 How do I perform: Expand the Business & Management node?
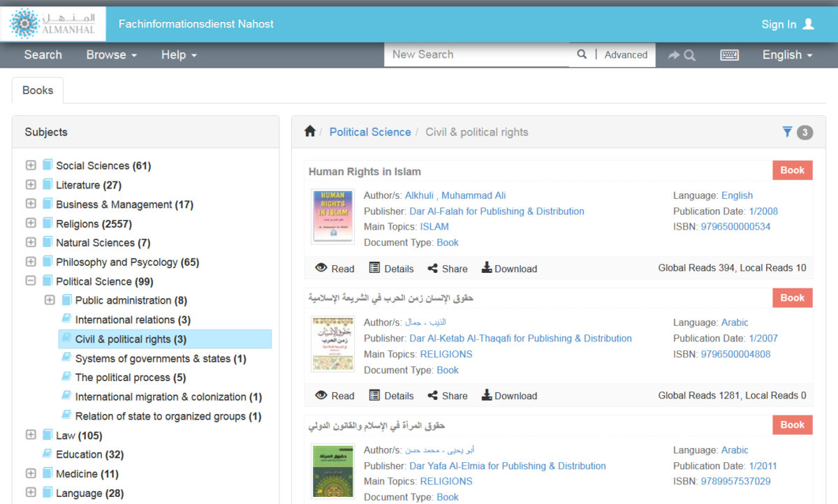[31, 204]
